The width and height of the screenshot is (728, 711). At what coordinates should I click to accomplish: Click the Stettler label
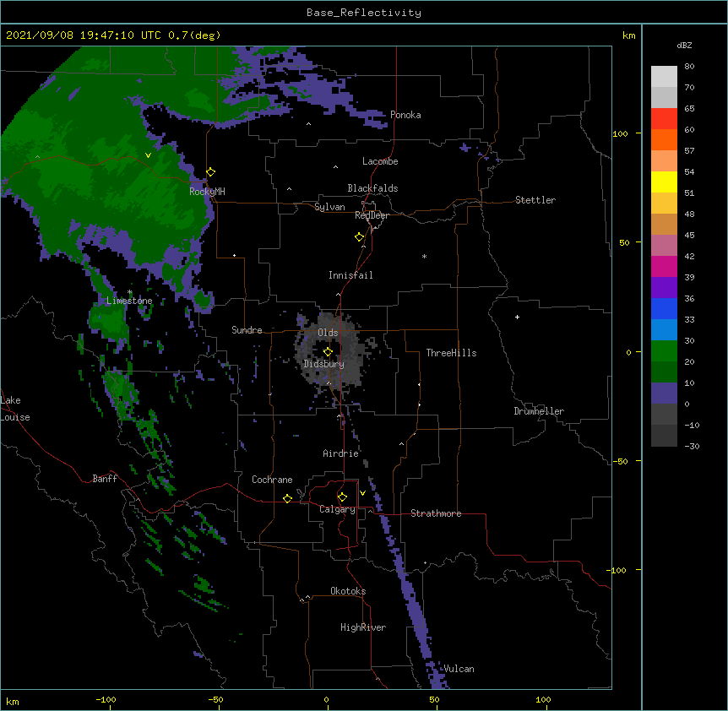click(535, 200)
